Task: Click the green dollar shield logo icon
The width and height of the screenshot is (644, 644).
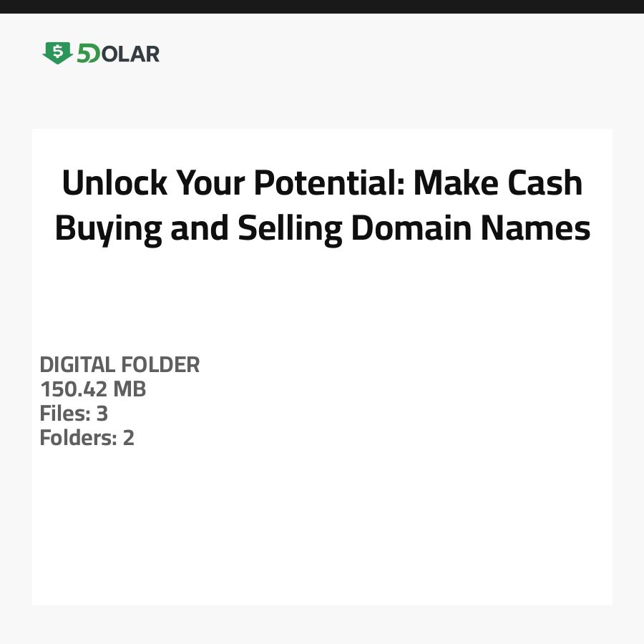Action: [57, 53]
